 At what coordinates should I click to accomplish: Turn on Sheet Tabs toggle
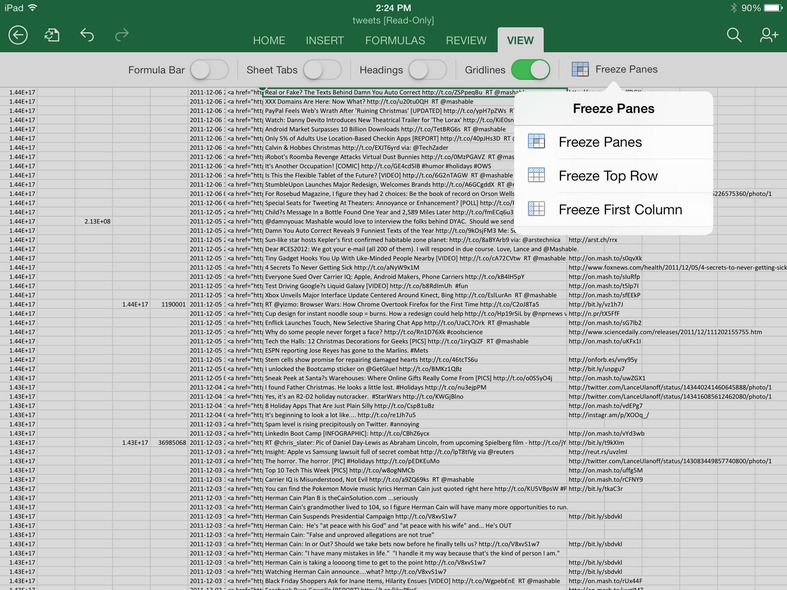point(322,70)
